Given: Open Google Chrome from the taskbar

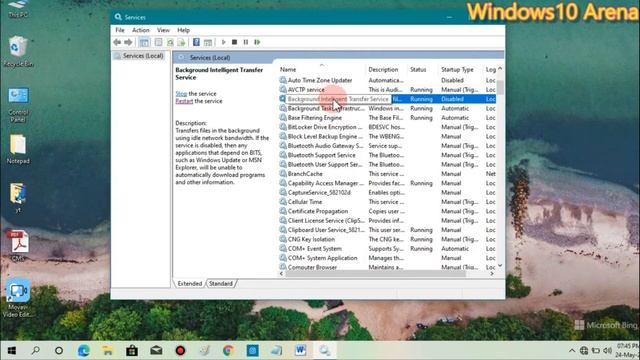Looking at the screenshot, I should [228, 350].
